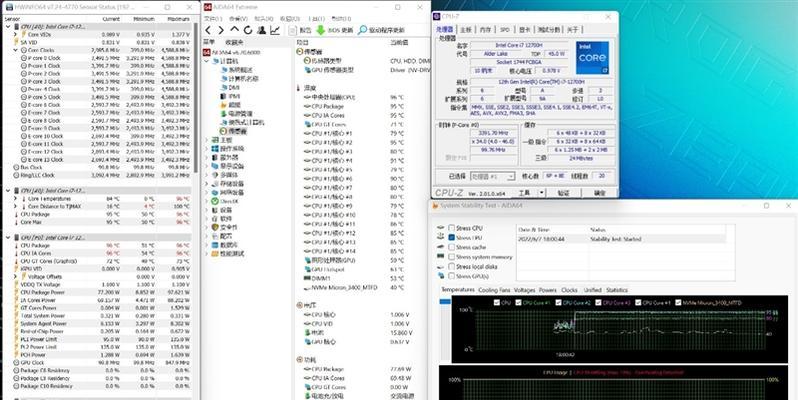Click the OK button in CPU-Z

tap(600, 193)
